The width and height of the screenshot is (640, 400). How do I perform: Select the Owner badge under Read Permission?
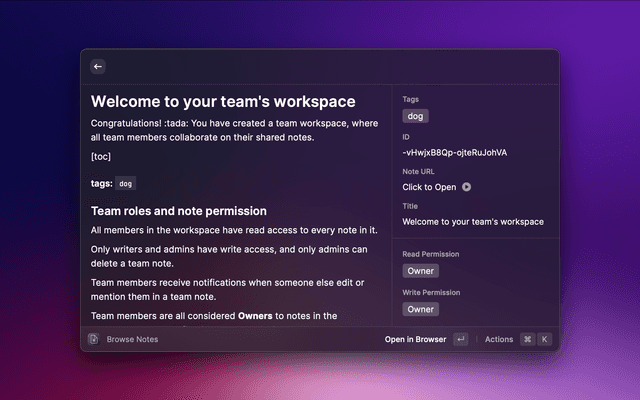tap(420, 271)
